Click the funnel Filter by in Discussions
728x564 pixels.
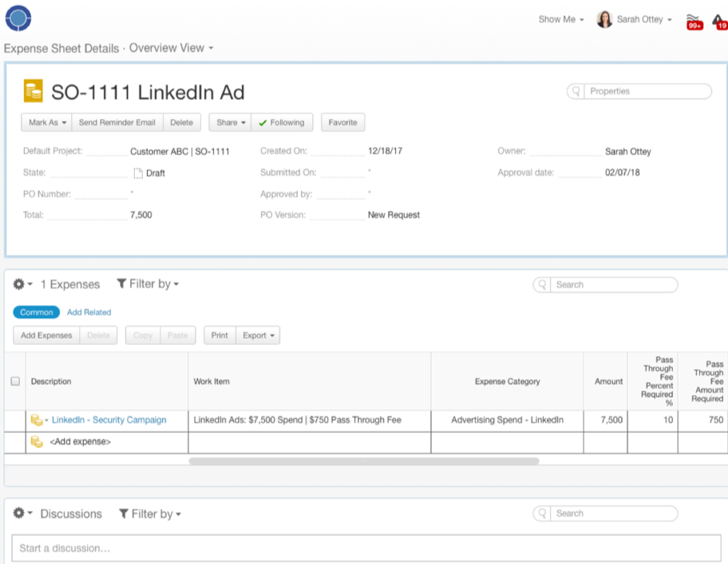click(x=149, y=514)
